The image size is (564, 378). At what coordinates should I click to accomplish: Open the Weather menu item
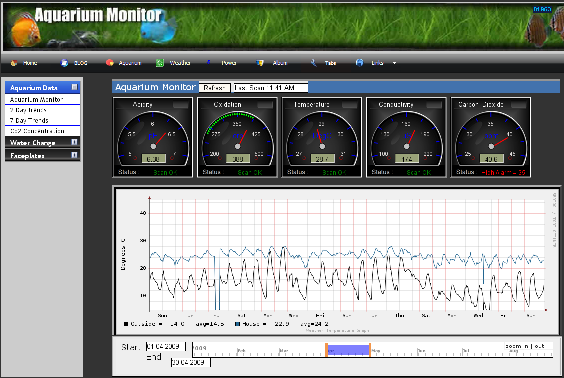click(x=179, y=63)
